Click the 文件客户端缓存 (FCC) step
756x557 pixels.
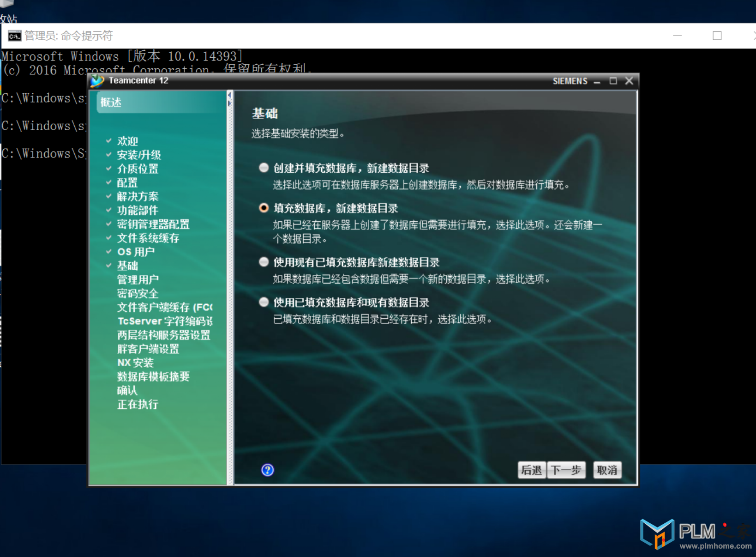(165, 307)
